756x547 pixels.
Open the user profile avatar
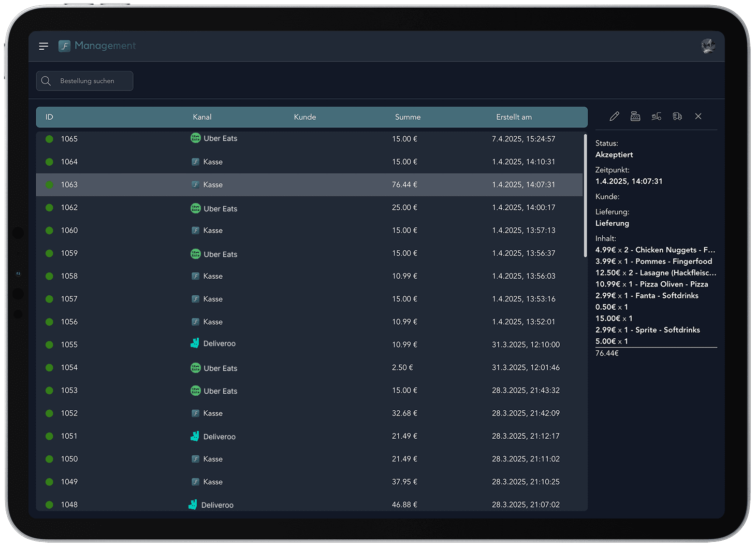coord(708,46)
